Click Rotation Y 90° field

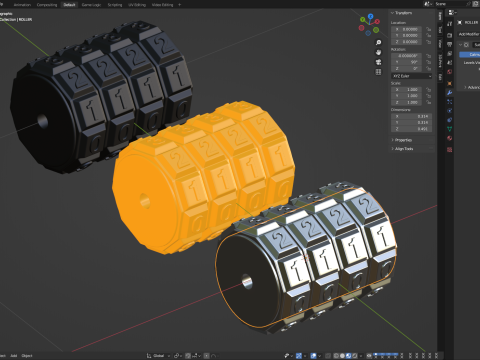[x=406, y=62]
